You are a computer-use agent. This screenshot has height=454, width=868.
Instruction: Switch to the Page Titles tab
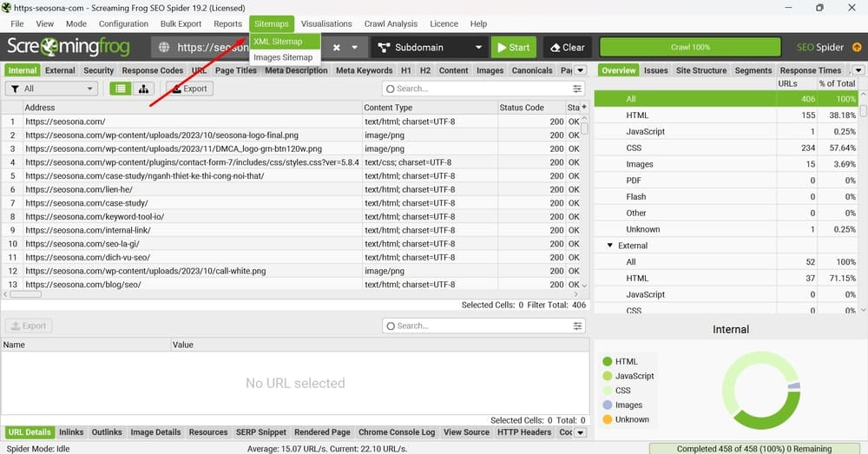pyautogui.click(x=236, y=70)
